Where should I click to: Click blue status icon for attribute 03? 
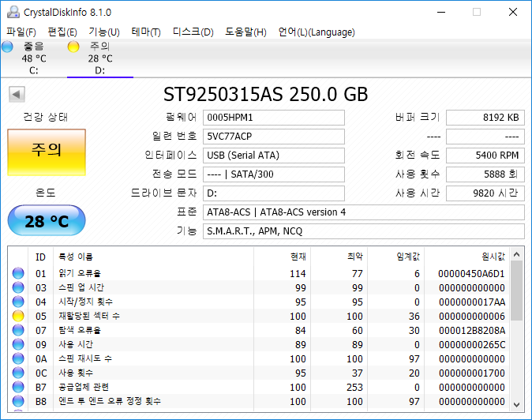click(18, 287)
